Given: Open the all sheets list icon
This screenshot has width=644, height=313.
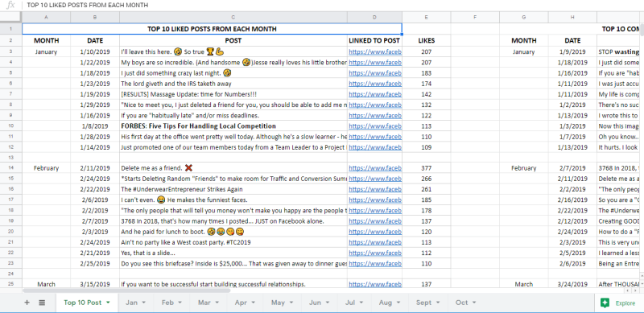Looking at the screenshot, I should click(42, 303).
